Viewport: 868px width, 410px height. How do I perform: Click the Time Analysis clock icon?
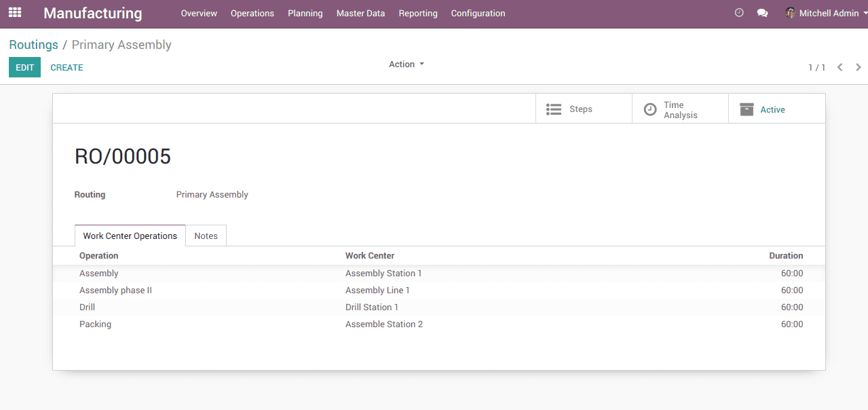650,109
